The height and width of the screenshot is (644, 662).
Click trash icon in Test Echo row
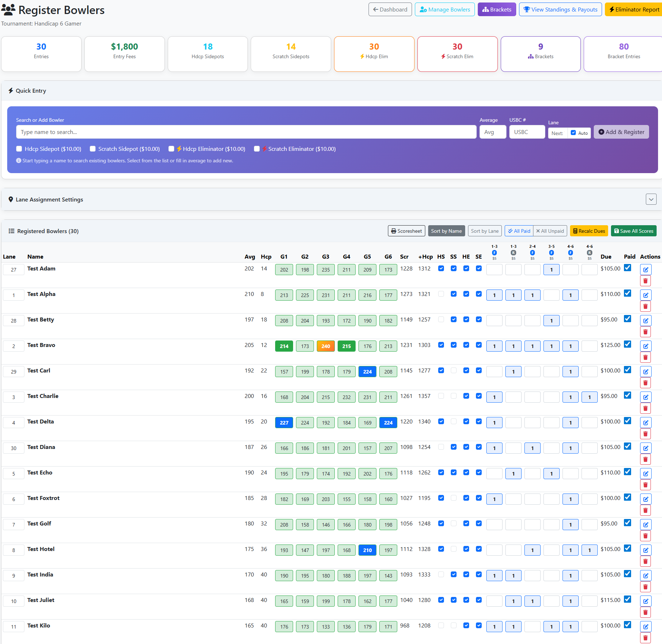click(x=645, y=485)
